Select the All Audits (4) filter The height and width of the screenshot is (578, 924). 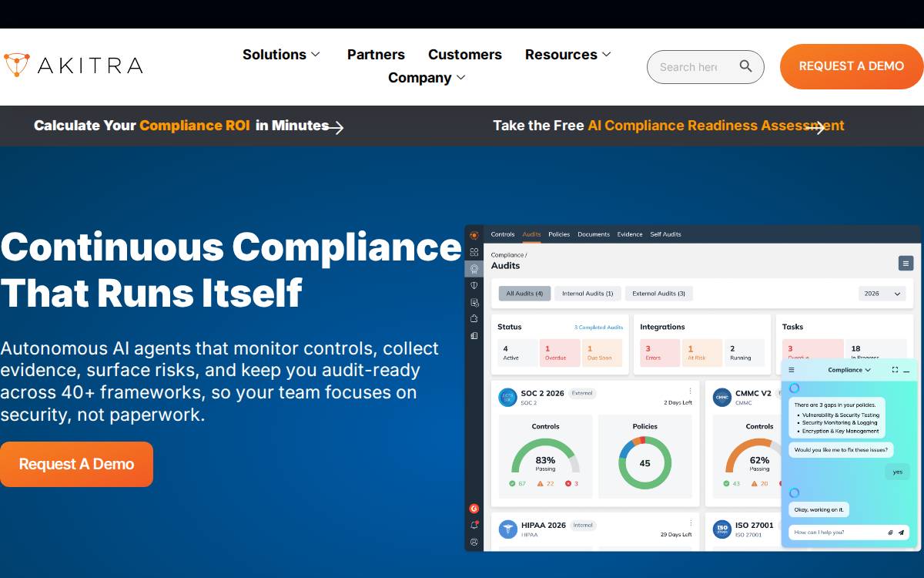(524, 294)
